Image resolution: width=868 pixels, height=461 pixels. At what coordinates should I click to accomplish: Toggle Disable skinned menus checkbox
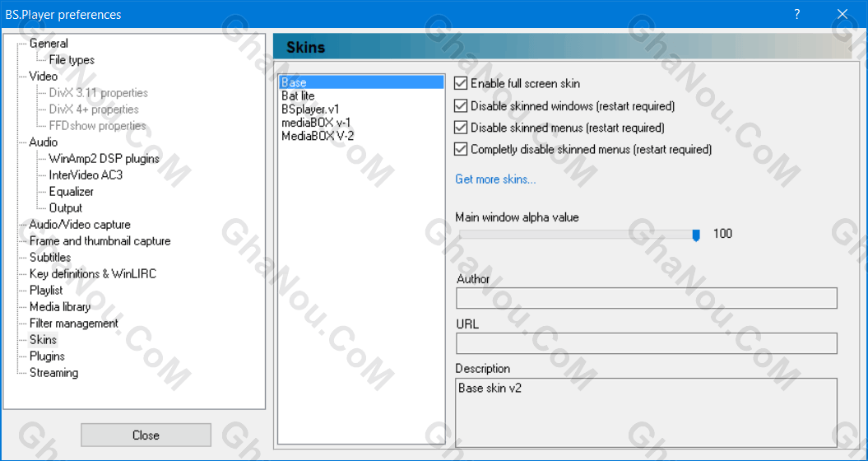point(461,128)
